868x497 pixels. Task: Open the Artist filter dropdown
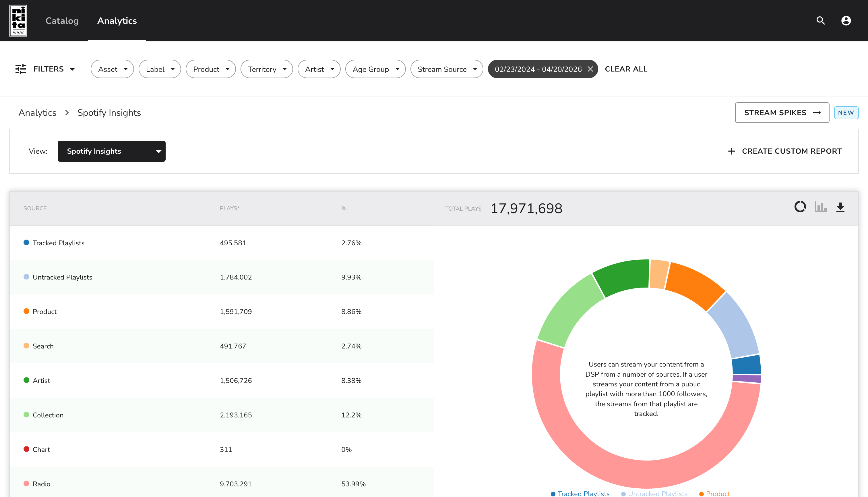319,69
